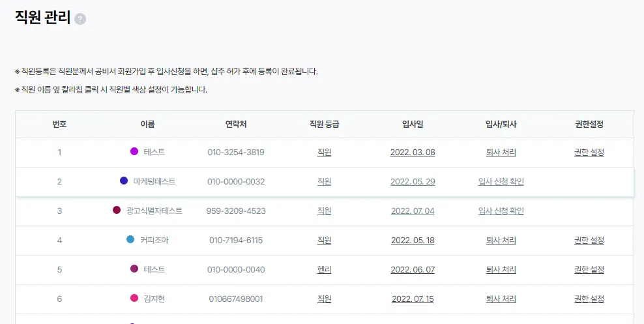Click the help question mark icon beside 직원 관리
644x324 pixels.
coord(80,19)
